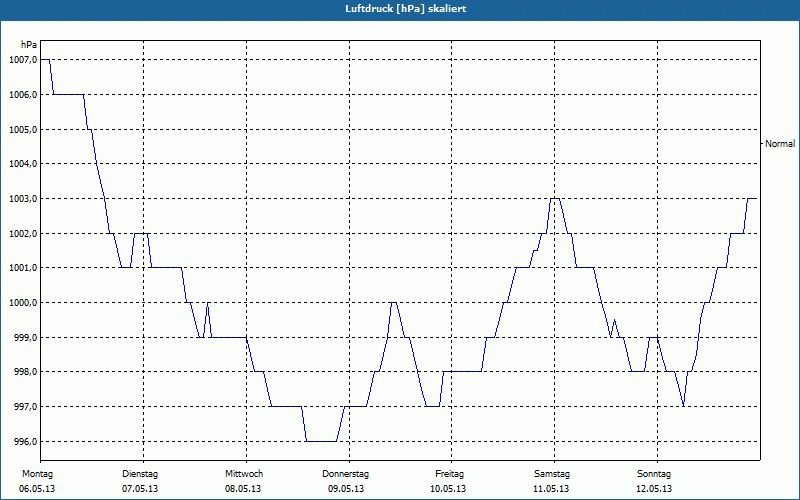Click the 999,0 axis value
Screen dimensions: 800x500
click(26, 337)
